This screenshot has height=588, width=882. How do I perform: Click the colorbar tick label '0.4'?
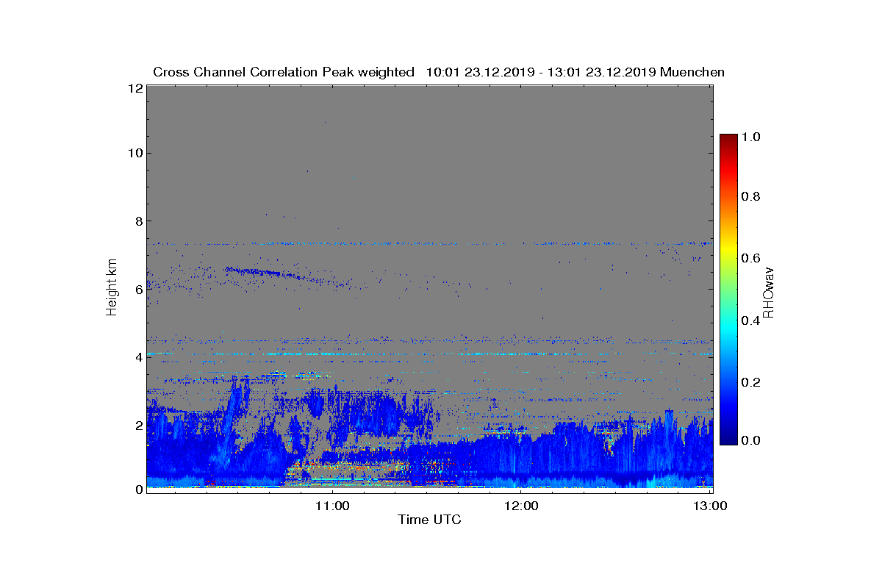point(750,320)
